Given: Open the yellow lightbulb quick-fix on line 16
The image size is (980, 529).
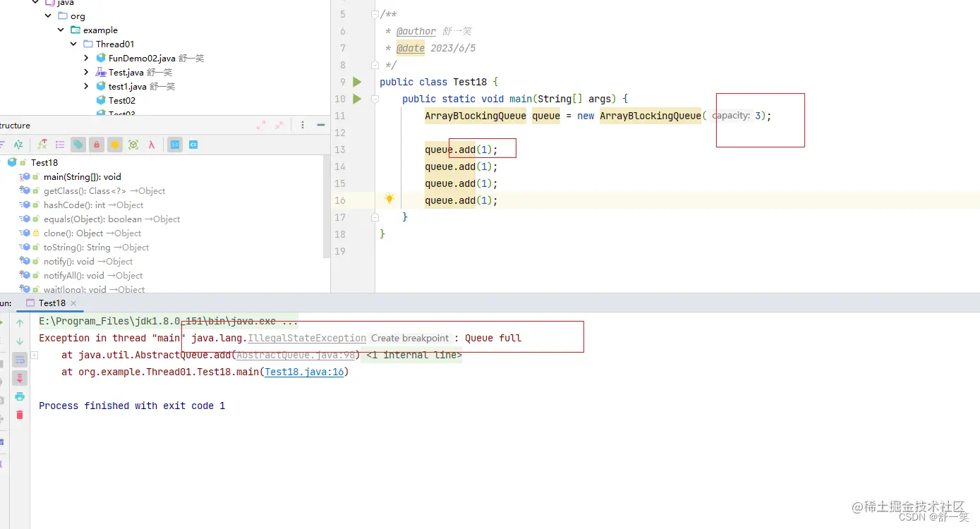Looking at the screenshot, I should (389, 200).
